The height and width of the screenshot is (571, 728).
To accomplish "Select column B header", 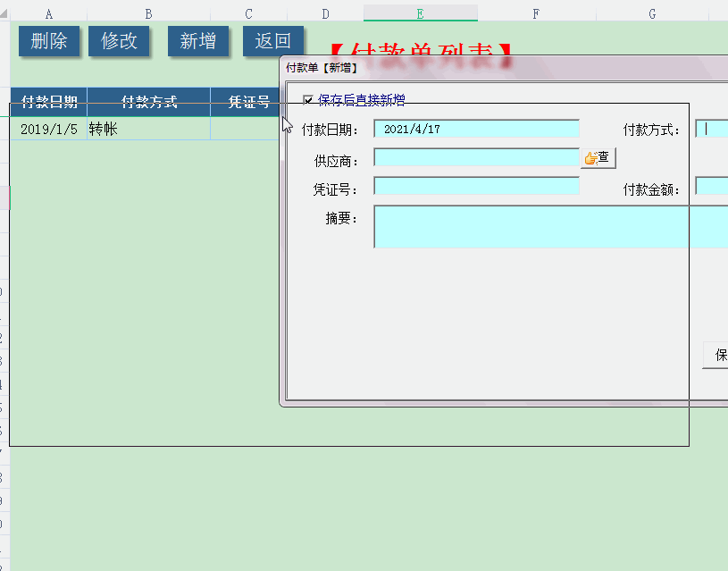I will point(148,14).
